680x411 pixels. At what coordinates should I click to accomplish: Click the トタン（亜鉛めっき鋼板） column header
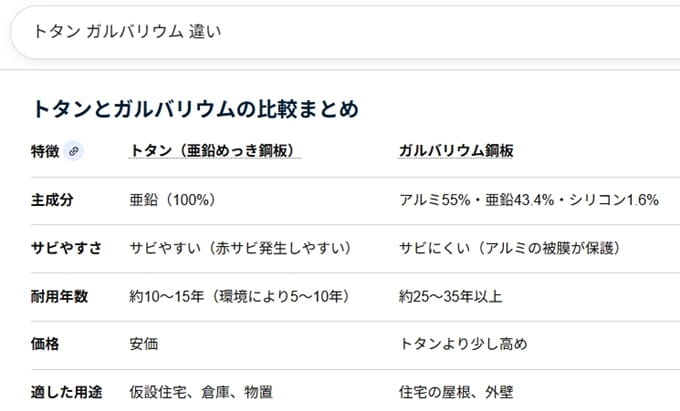tap(215, 151)
